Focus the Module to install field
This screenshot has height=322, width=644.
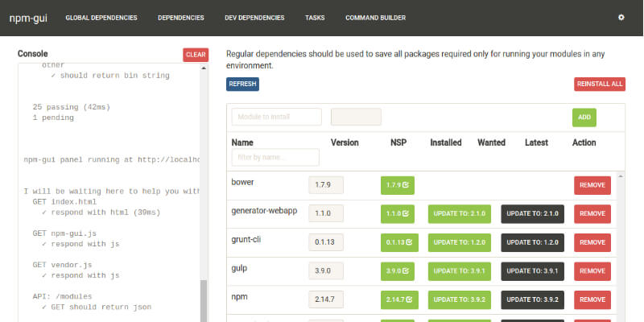point(276,118)
